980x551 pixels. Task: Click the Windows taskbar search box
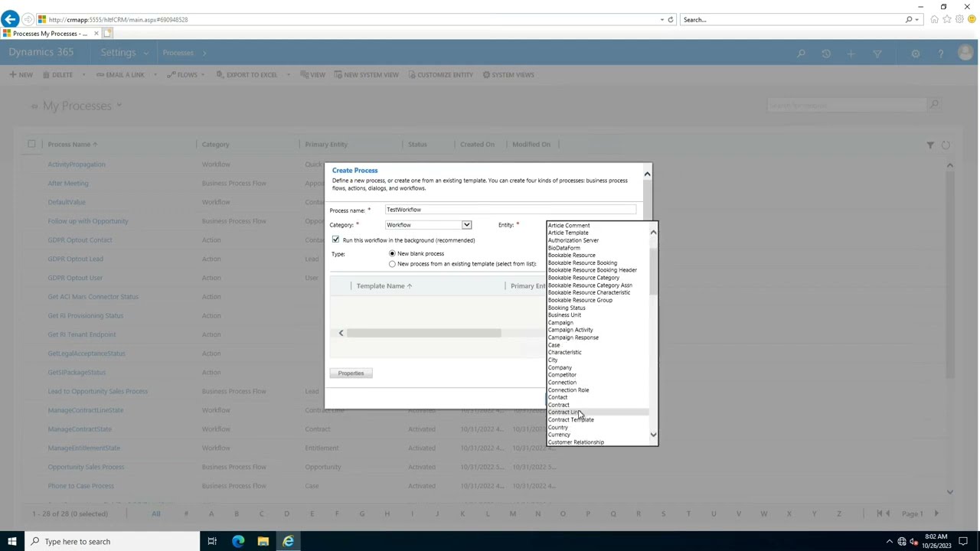(113, 541)
